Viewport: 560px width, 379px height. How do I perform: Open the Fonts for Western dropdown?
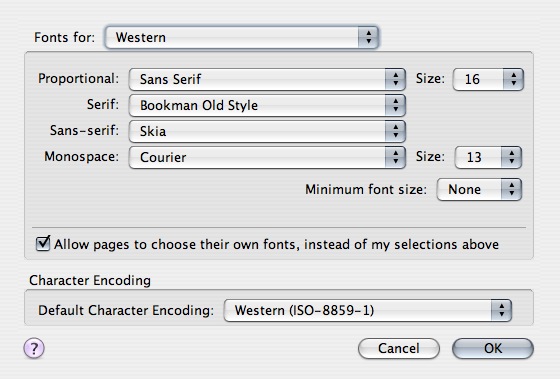click(x=242, y=37)
